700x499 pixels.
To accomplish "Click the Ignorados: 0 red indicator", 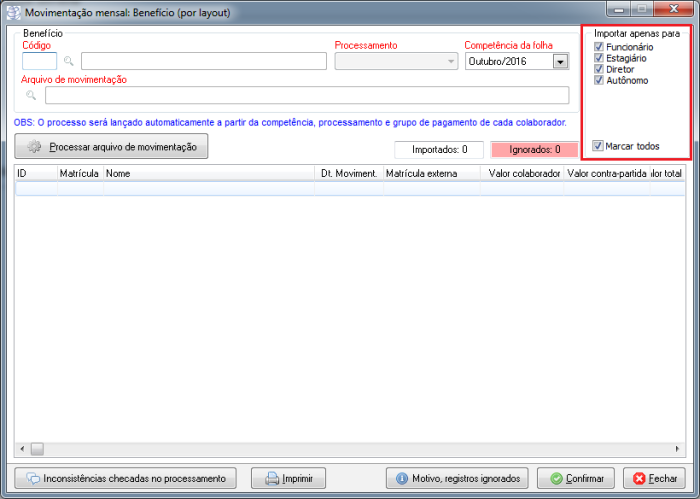I will coord(534,149).
